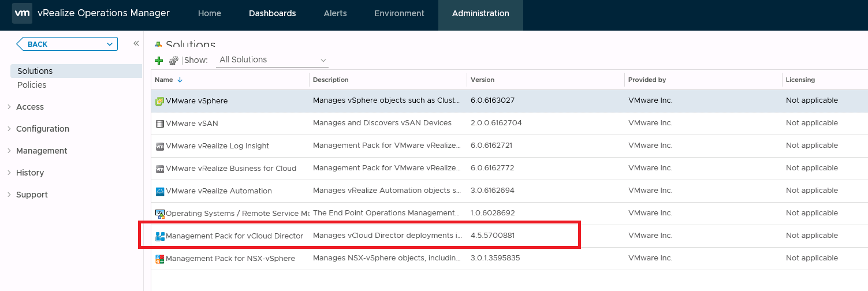
Task: Click the green plus Add Solution icon
Action: click(x=159, y=61)
